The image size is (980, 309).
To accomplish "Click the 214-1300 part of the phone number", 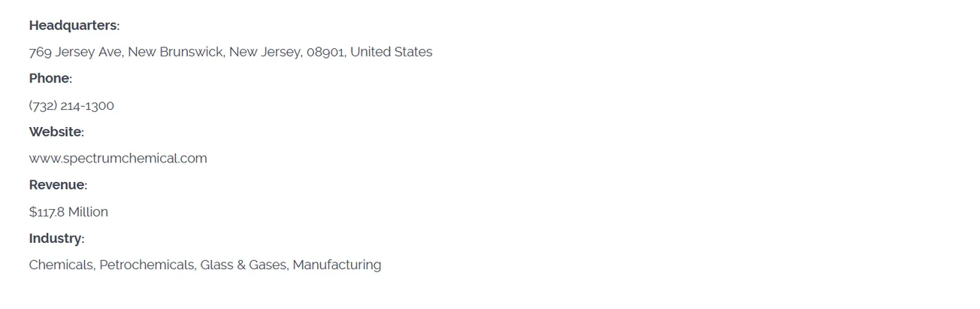I will (x=87, y=106).
